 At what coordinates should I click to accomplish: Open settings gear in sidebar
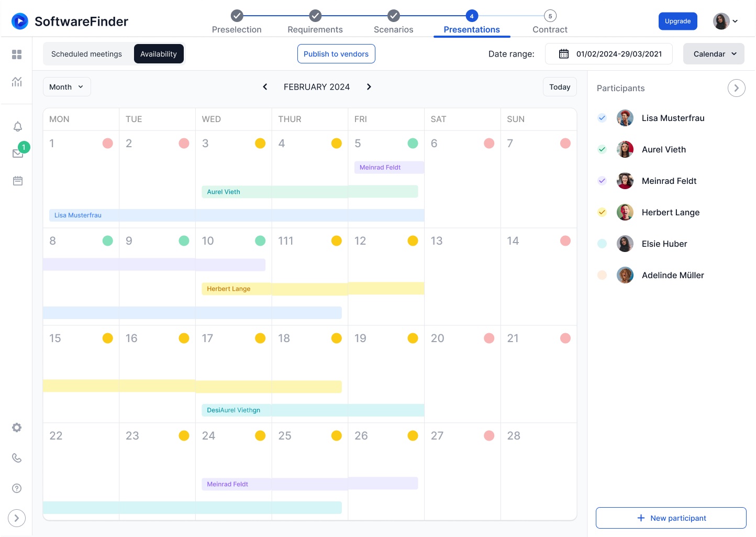[x=17, y=428]
